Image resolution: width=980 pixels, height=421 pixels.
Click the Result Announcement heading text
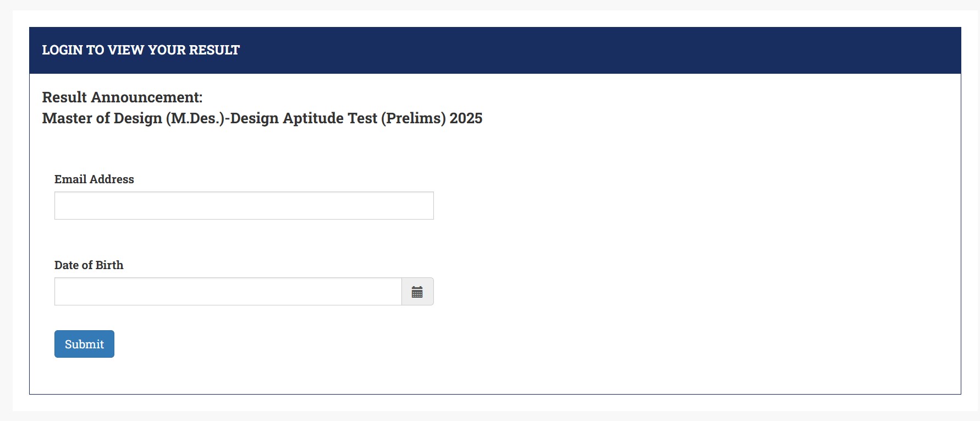(122, 97)
